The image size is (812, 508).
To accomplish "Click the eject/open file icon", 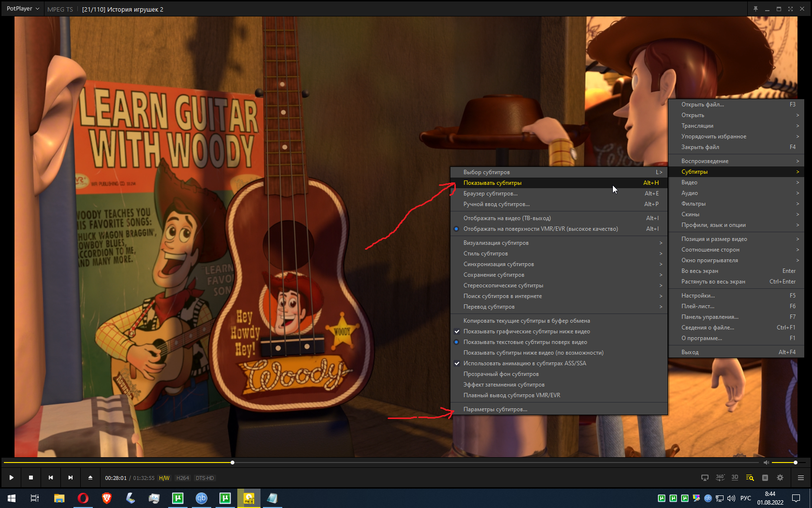I will [90, 478].
